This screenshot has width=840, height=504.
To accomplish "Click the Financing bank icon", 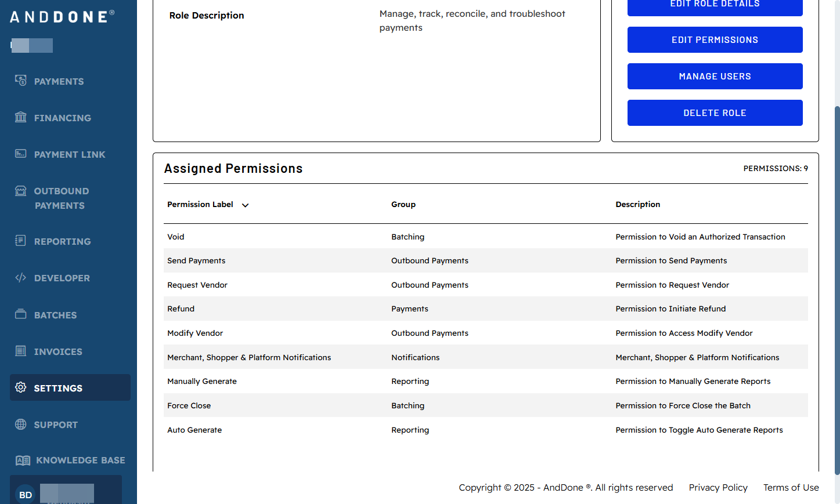I will click(21, 117).
